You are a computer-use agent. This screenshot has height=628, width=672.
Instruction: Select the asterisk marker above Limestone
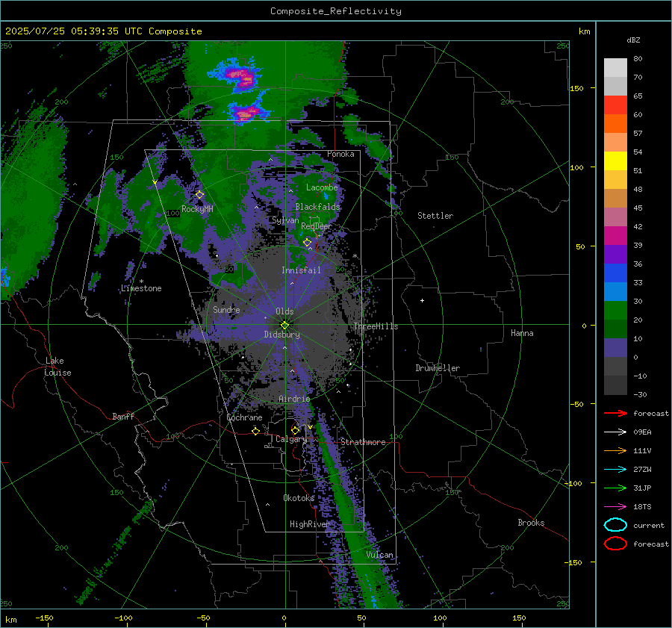pyautogui.click(x=141, y=282)
